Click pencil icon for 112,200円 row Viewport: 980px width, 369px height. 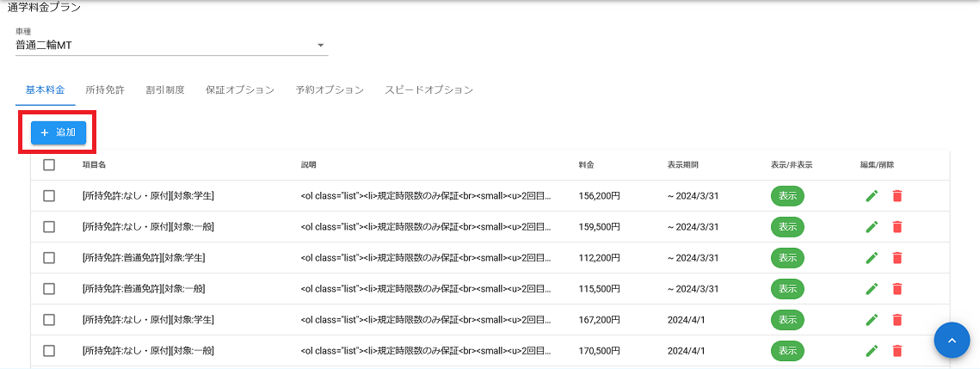pyautogui.click(x=872, y=258)
